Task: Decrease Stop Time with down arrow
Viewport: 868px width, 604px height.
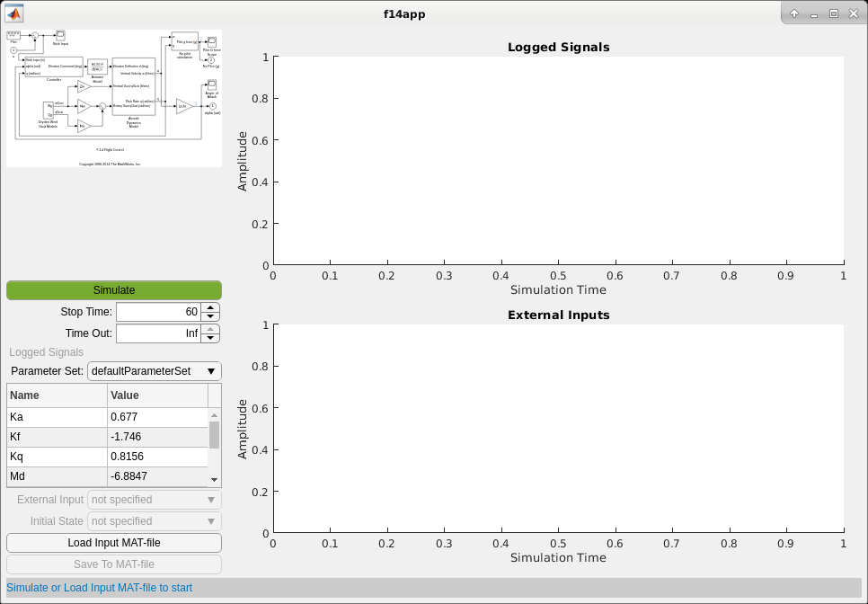Action: pyautogui.click(x=210, y=316)
